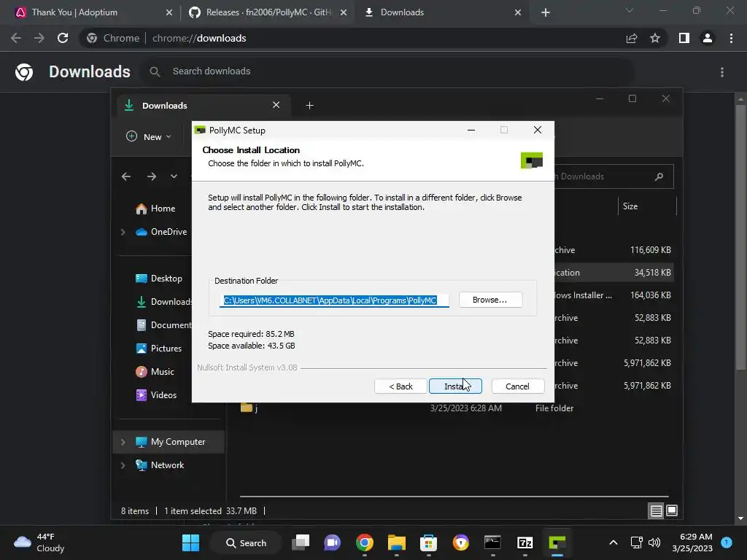This screenshot has width=747, height=560.
Task: Open the Chrome profile icon
Action: (708, 38)
